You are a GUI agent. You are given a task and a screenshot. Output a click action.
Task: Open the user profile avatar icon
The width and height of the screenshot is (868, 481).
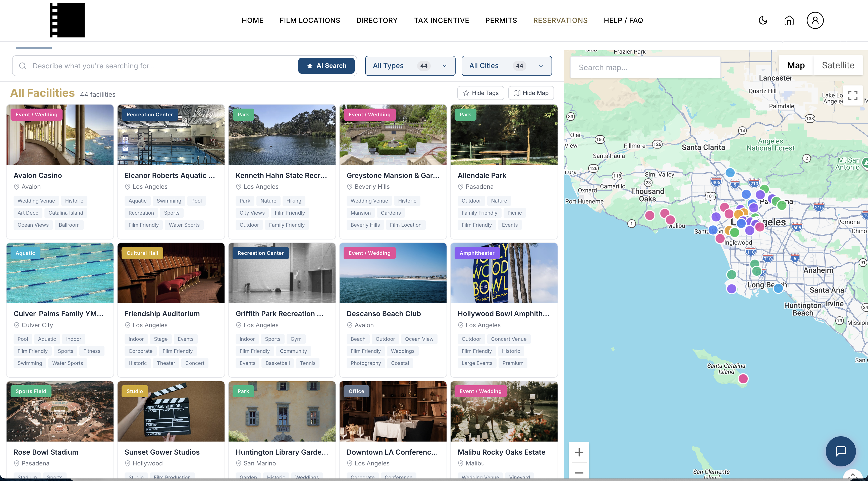(x=815, y=21)
